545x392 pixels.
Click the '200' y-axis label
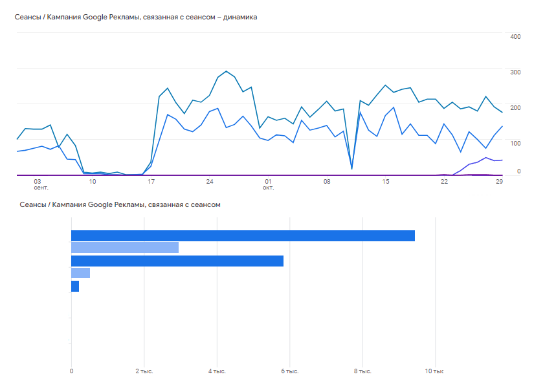pyautogui.click(x=515, y=108)
